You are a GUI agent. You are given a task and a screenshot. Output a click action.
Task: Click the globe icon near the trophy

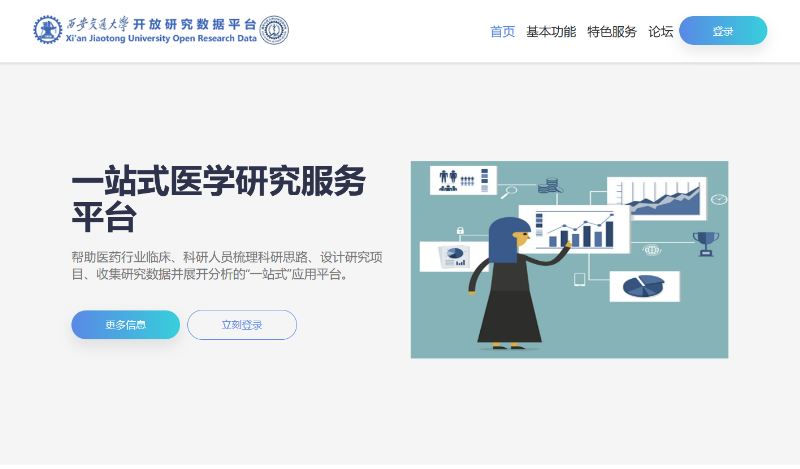click(652, 250)
